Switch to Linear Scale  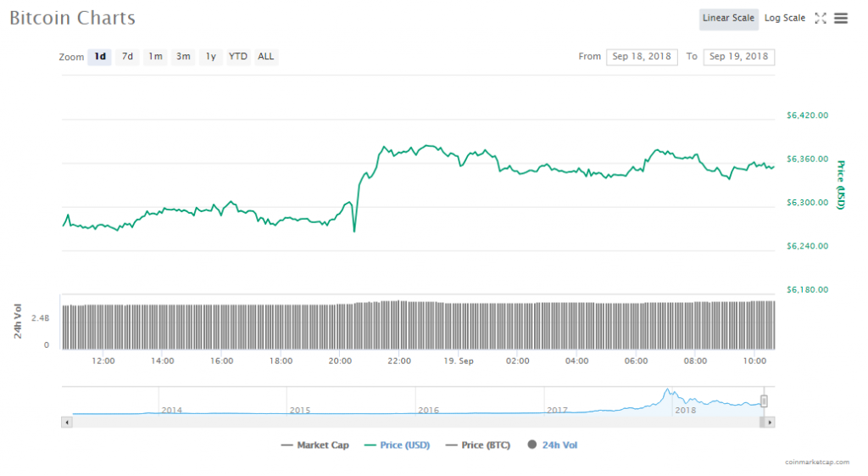[728, 18]
